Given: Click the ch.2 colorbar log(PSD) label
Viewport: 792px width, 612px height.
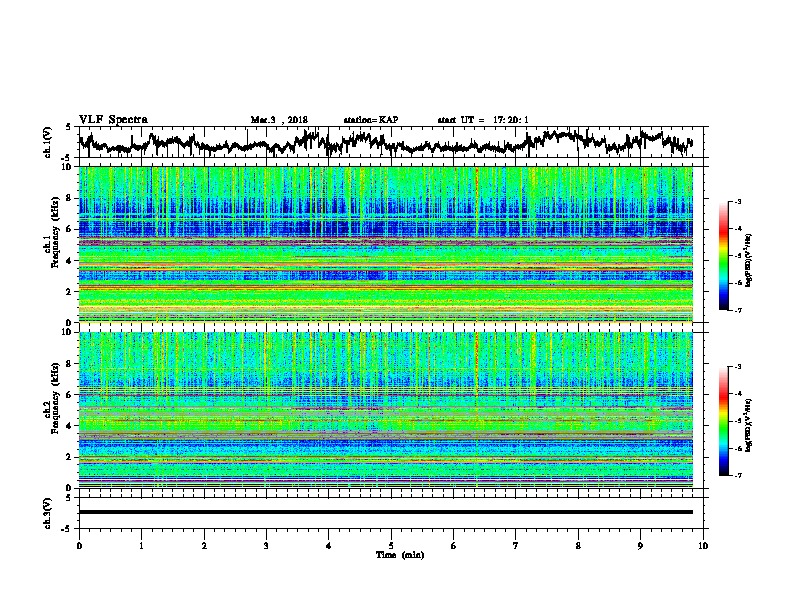Looking at the screenshot, I should pos(748,425).
